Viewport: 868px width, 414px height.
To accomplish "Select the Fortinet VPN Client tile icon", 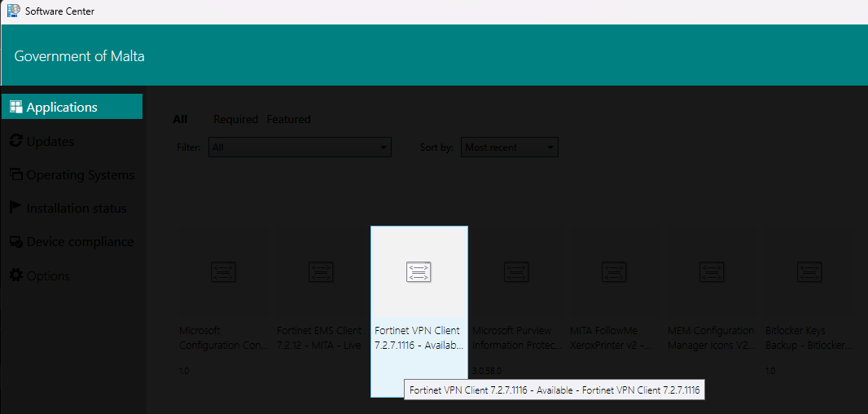I will 419,271.
